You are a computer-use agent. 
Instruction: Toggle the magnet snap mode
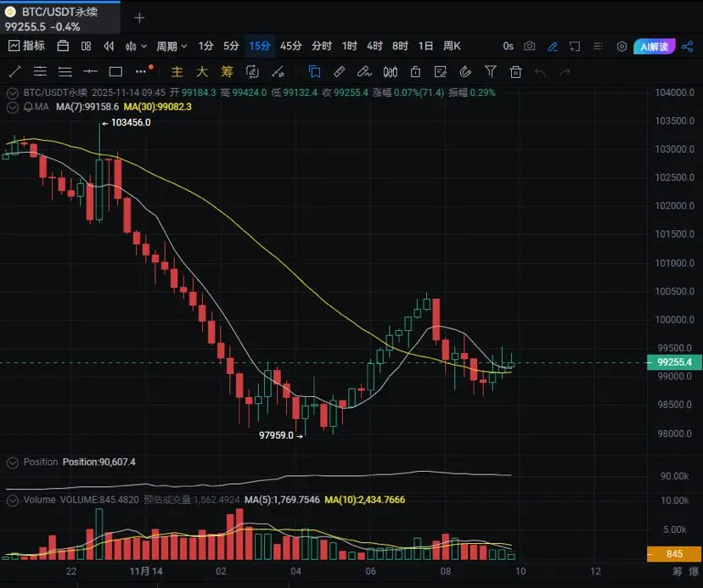click(x=465, y=72)
